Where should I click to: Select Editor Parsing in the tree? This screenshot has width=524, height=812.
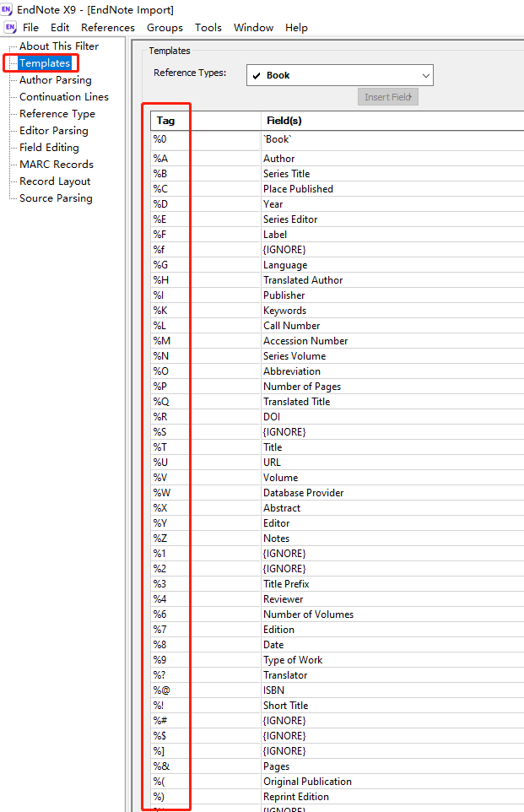[x=54, y=131]
